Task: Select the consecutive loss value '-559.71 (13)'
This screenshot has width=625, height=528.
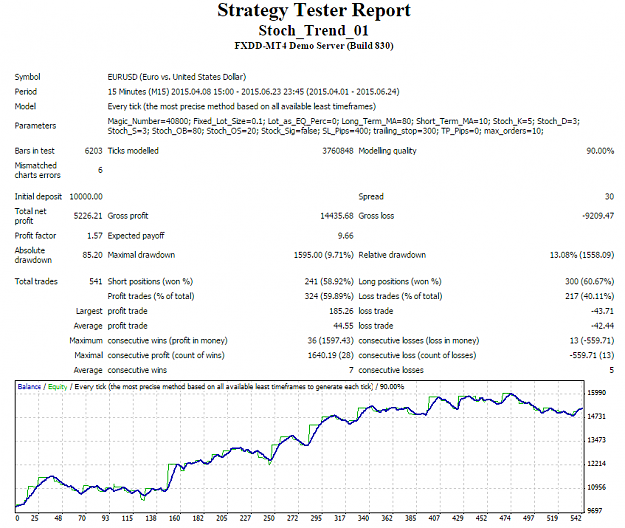Action: tap(592, 355)
